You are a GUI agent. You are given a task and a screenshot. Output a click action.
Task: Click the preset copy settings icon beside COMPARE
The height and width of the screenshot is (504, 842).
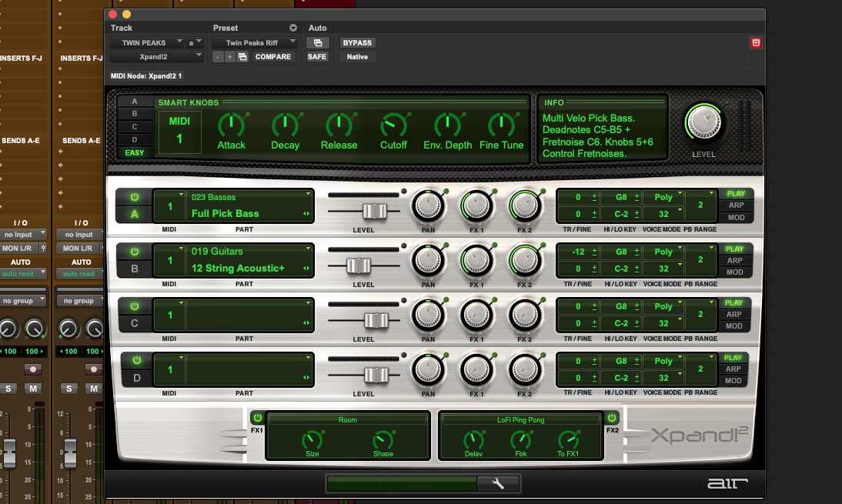pyautogui.click(x=242, y=56)
